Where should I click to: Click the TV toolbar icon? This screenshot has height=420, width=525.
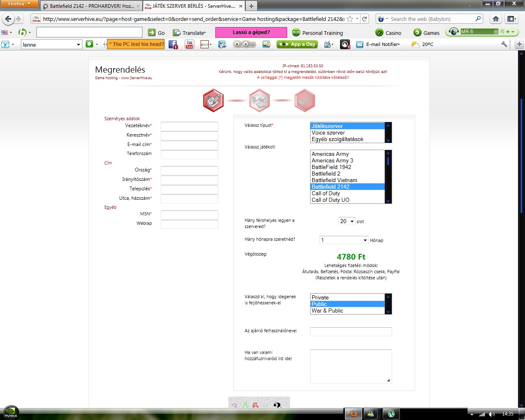click(328, 44)
